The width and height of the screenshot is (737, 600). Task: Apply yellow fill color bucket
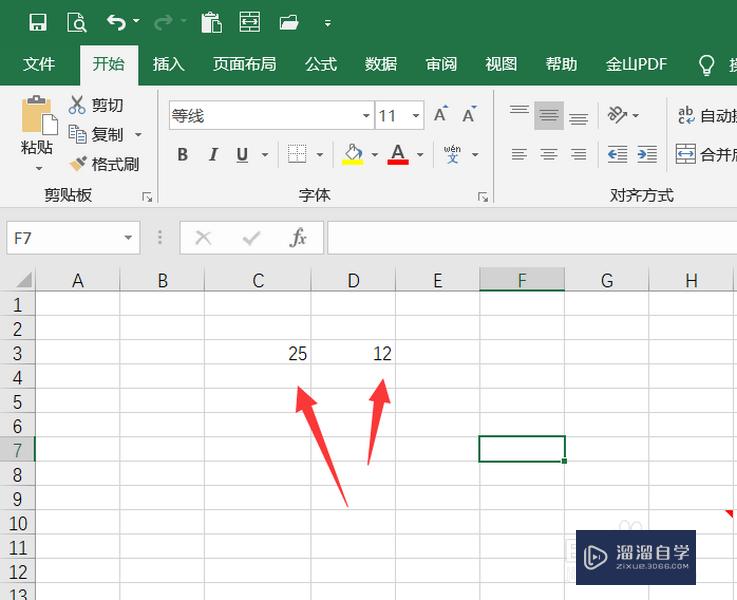pos(353,154)
